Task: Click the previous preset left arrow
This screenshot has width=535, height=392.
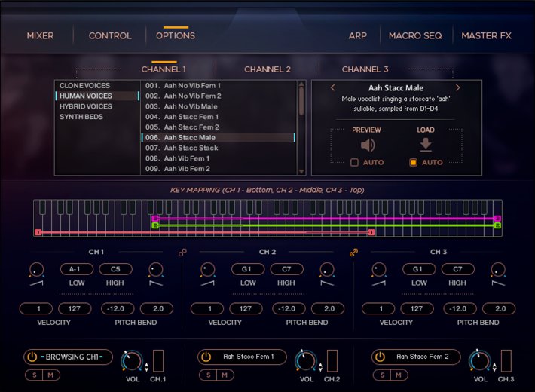Action: point(333,88)
